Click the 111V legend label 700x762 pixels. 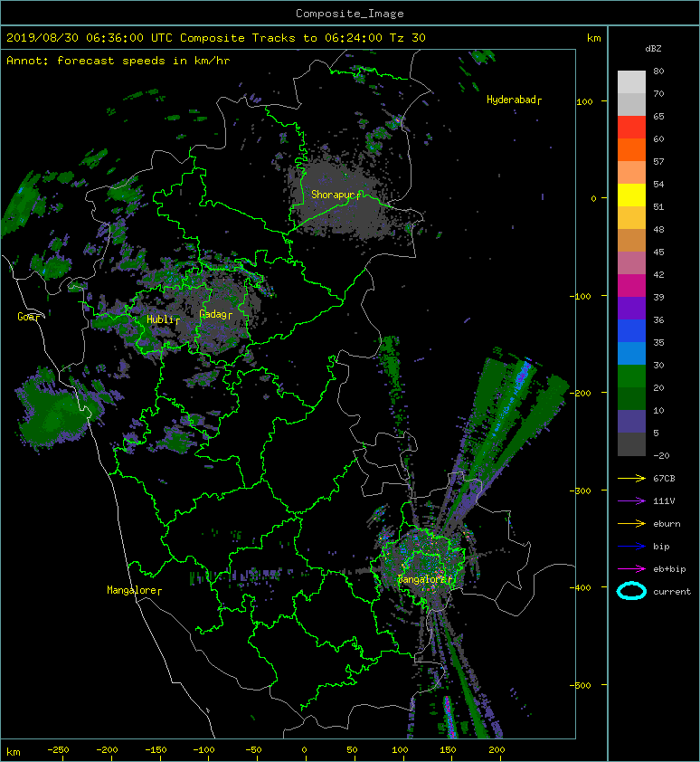coord(664,500)
